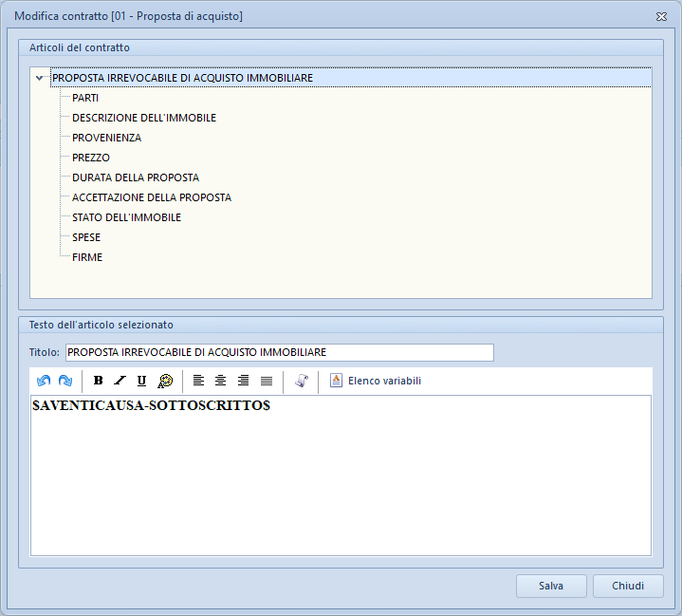This screenshot has height=616, width=682.
Task: Toggle italic formatting
Action: (120, 381)
